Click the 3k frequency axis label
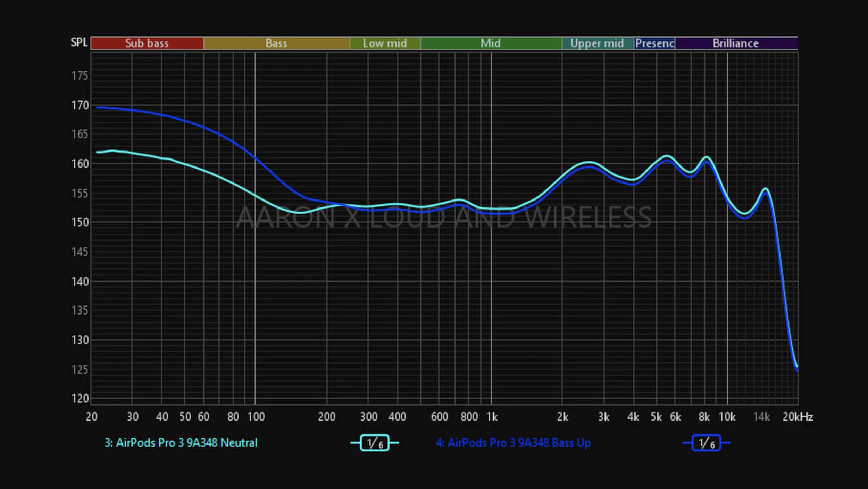 point(604,417)
